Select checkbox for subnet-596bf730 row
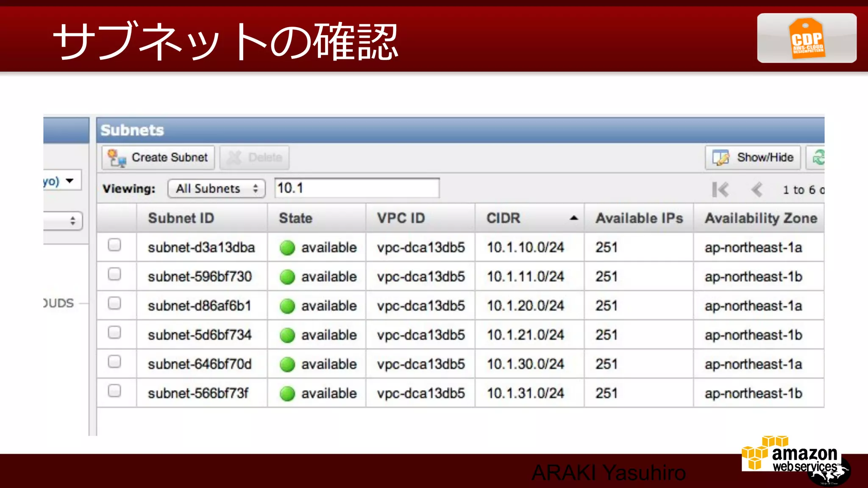 click(114, 274)
